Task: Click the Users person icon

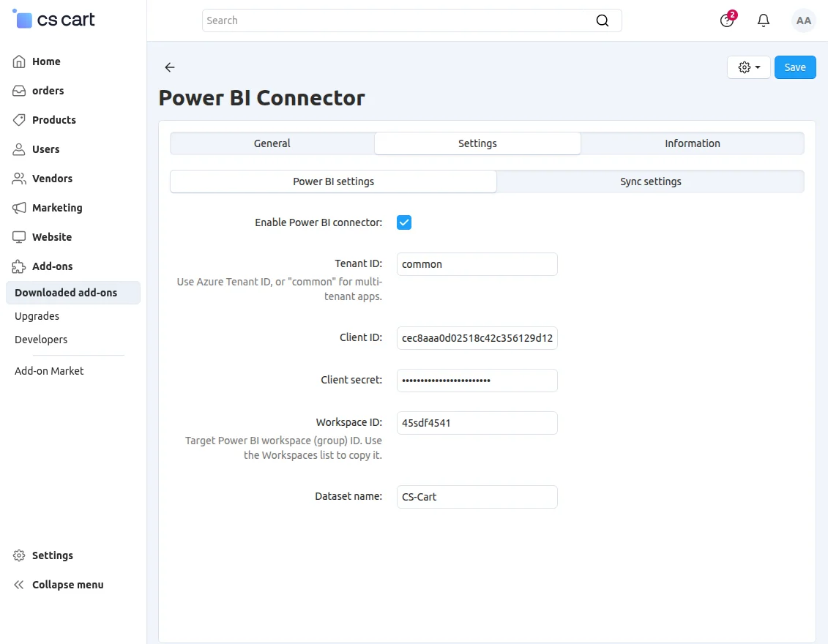Action: click(19, 149)
